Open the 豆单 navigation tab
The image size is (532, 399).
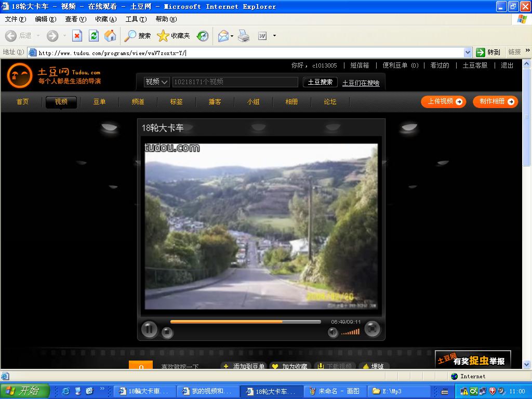click(99, 102)
